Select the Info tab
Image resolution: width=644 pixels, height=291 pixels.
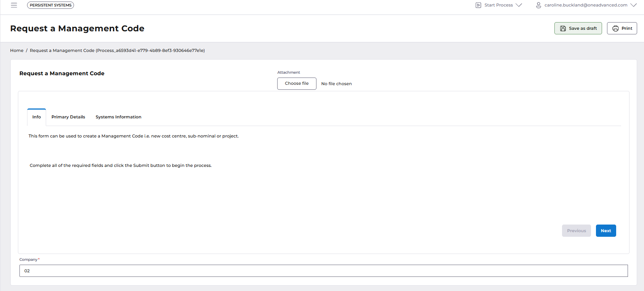coord(37,117)
